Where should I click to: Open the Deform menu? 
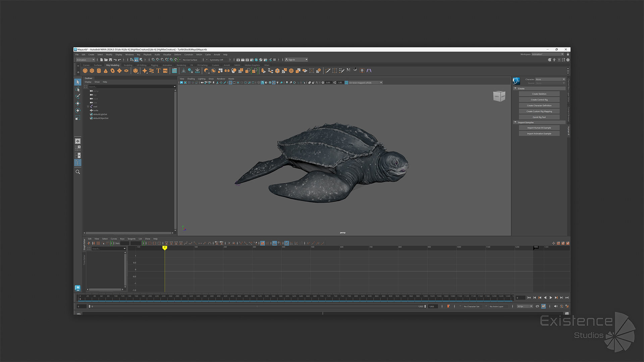[x=177, y=55]
